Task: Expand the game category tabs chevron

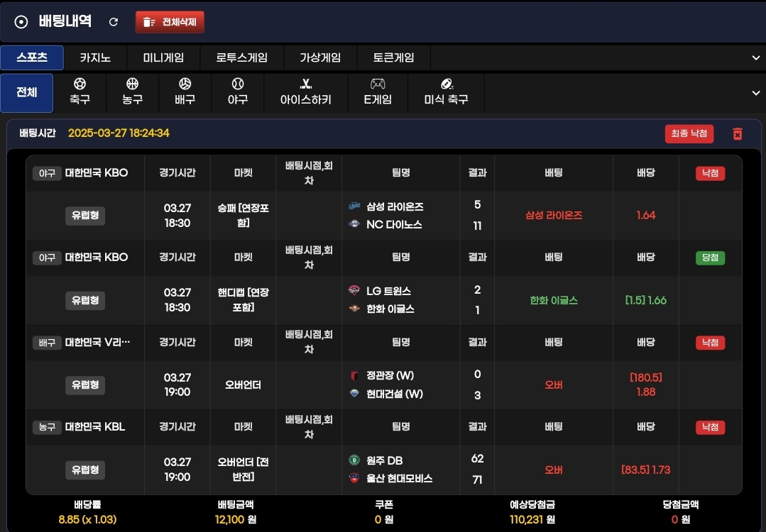Action: click(x=756, y=58)
